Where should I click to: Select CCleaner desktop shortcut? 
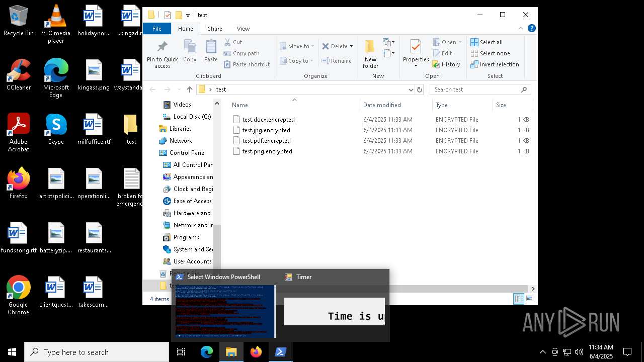pos(19,75)
